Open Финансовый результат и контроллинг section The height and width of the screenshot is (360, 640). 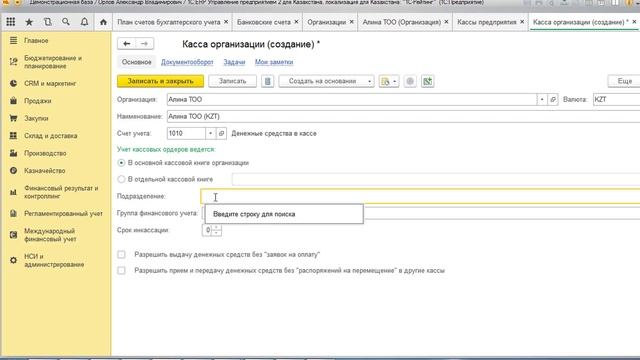(61, 192)
